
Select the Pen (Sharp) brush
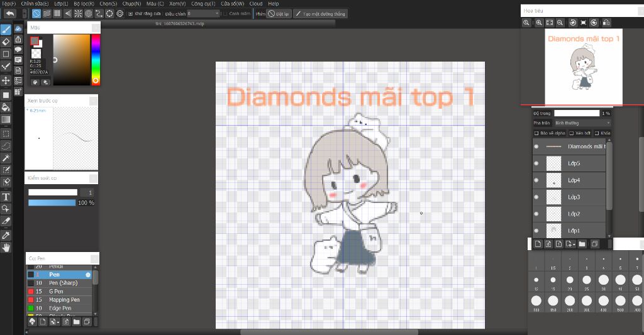(60, 283)
